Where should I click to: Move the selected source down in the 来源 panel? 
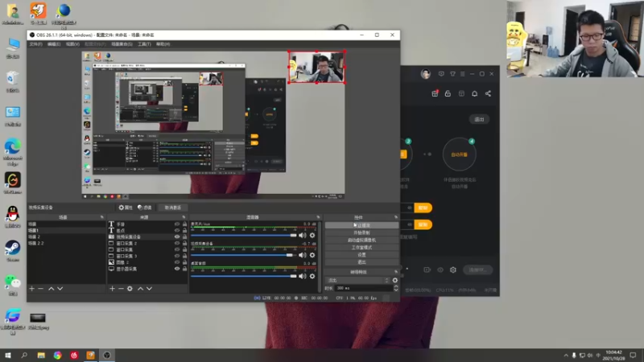[x=149, y=289]
